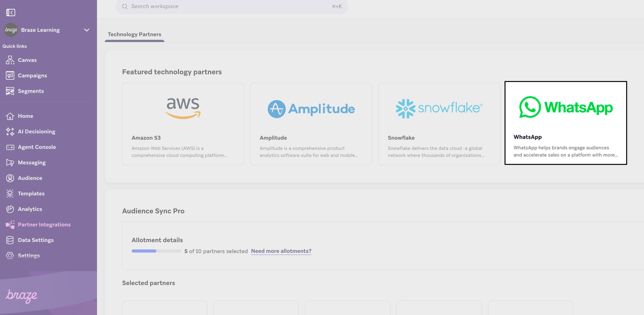Select Messaging in the sidebar
This screenshot has height=315, width=644.
(x=32, y=163)
